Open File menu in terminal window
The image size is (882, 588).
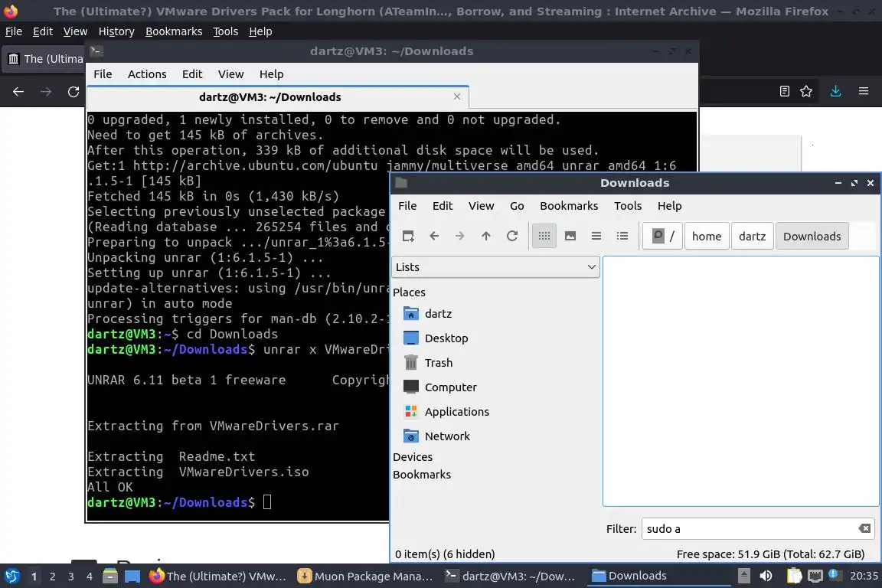pos(103,74)
